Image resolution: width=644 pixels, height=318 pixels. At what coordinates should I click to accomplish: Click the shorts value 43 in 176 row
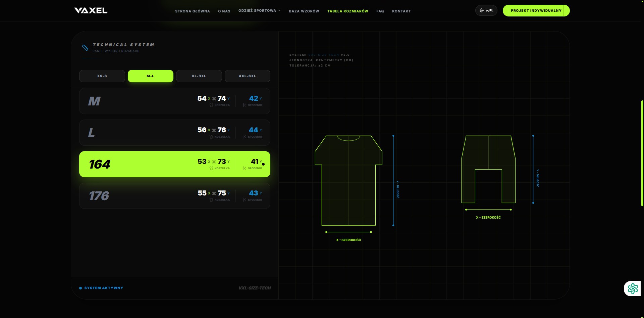coord(254,193)
